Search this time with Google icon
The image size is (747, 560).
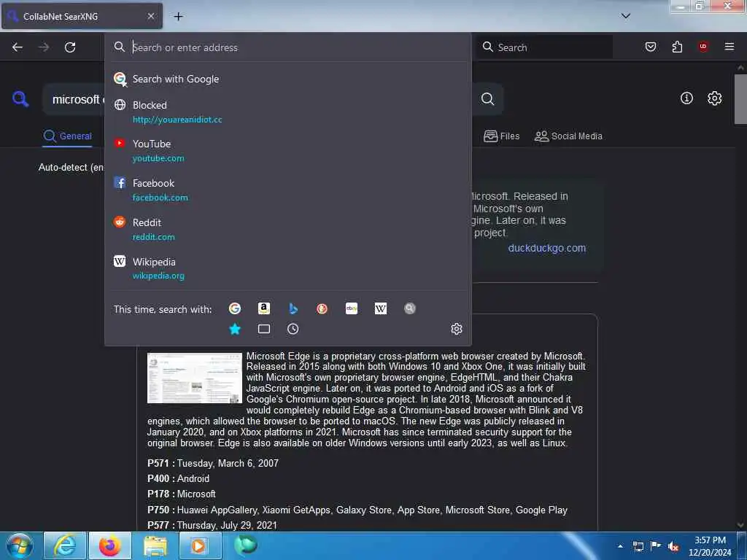click(234, 308)
